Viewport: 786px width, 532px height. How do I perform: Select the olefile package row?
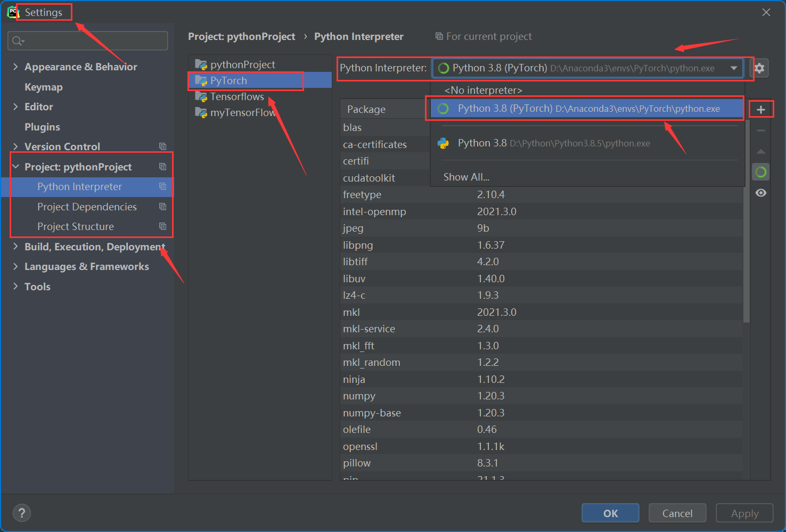pyautogui.click(x=541, y=429)
